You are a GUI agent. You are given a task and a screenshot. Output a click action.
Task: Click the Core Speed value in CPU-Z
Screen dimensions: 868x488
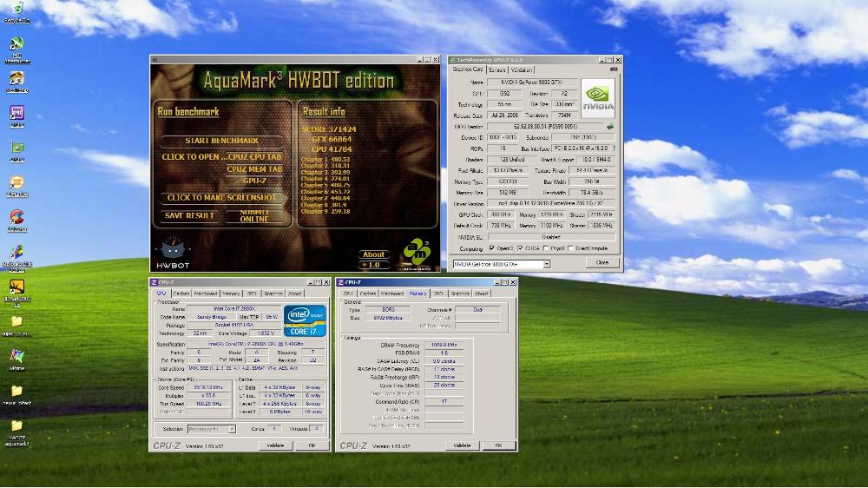tap(207, 388)
